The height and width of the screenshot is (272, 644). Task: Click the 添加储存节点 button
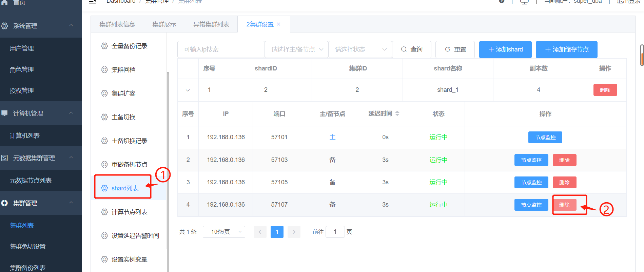pos(567,49)
